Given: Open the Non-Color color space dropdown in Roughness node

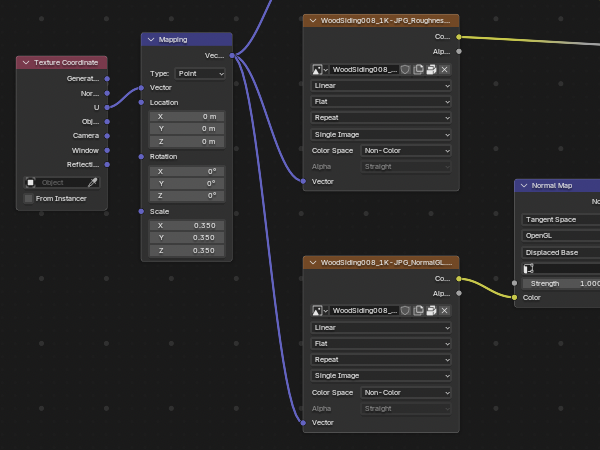Looking at the screenshot, I should pos(406,151).
